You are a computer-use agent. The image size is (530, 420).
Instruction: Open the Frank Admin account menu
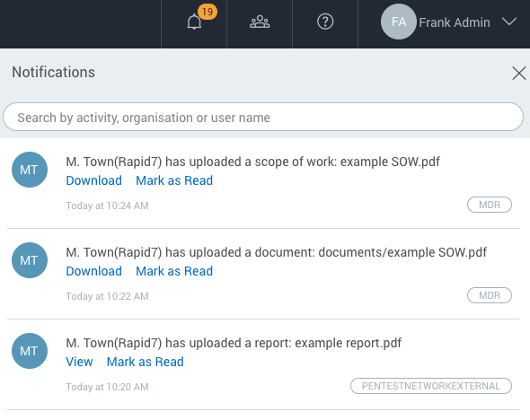tap(455, 22)
